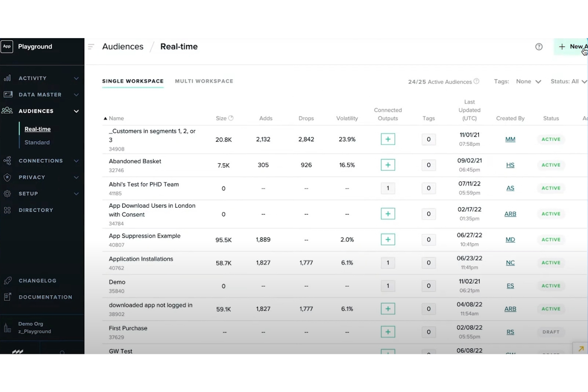The width and height of the screenshot is (588, 392).
Task: Add a connected output for Abandoned Basket
Action: pos(388,165)
